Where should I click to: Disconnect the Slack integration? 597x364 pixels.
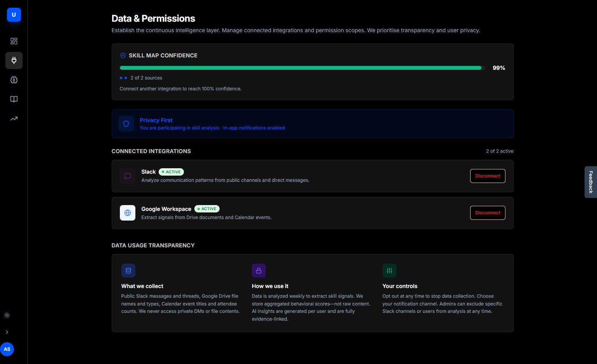[x=487, y=176]
